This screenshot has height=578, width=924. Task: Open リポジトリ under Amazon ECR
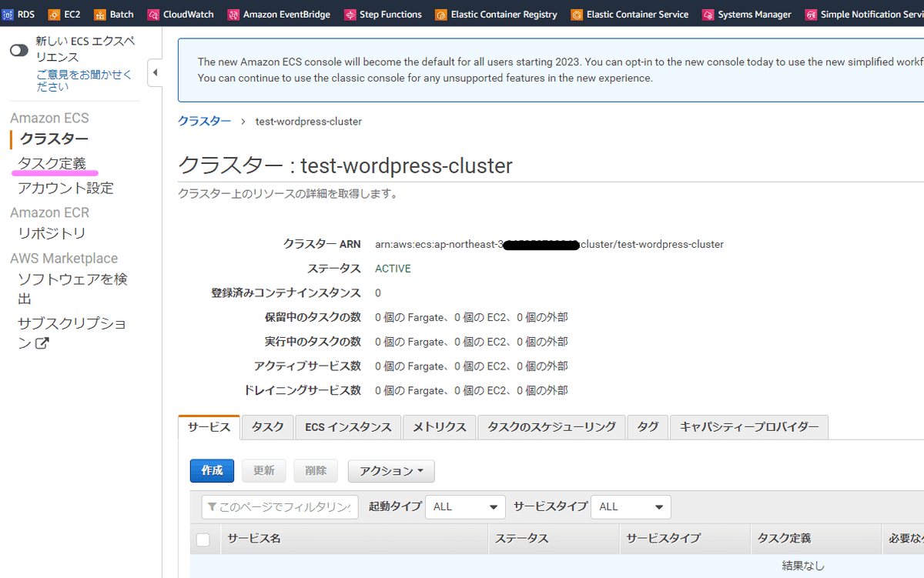52,233
